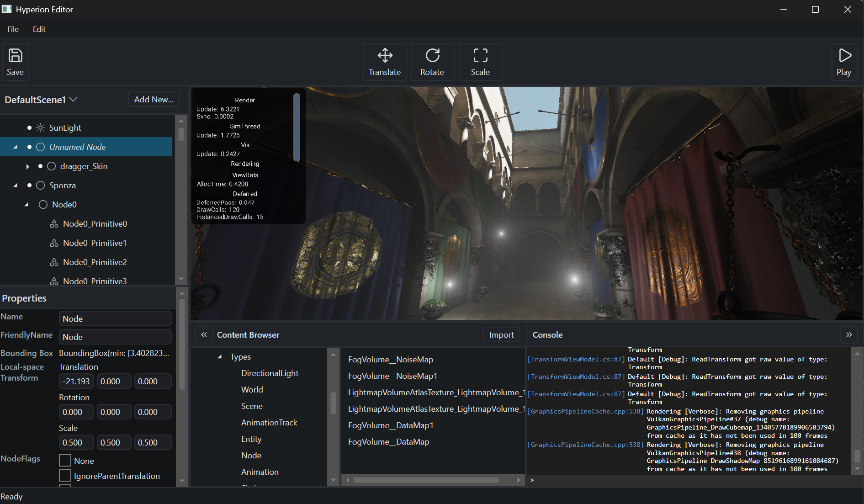Click the Add New... button
The image size is (864, 504).
pos(154,100)
